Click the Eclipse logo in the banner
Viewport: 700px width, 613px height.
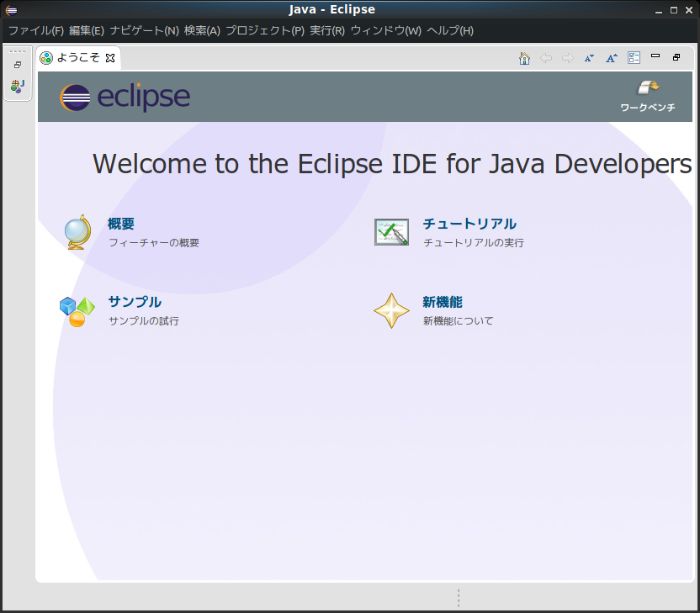[125, 97]
